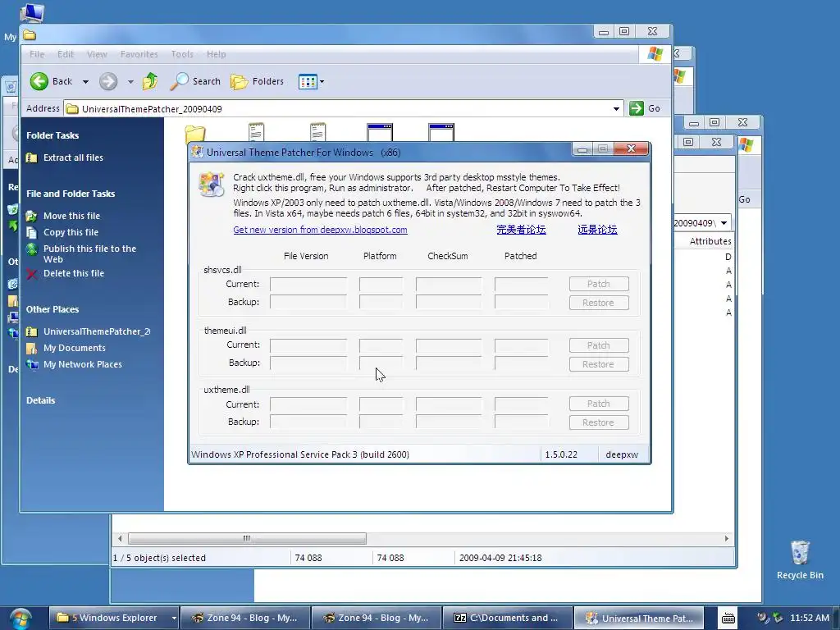840x630 pixels.
Task: Expand address dropdown in background 7-Zip window
Action: 724,223
